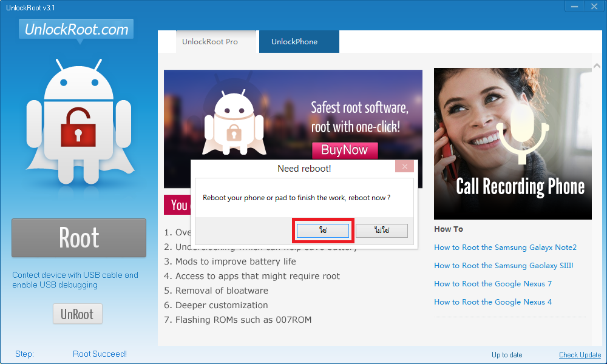Open How to Root Samsung Galayx Note2
This screenshot has width=607, height=364.
coord(505,248)
